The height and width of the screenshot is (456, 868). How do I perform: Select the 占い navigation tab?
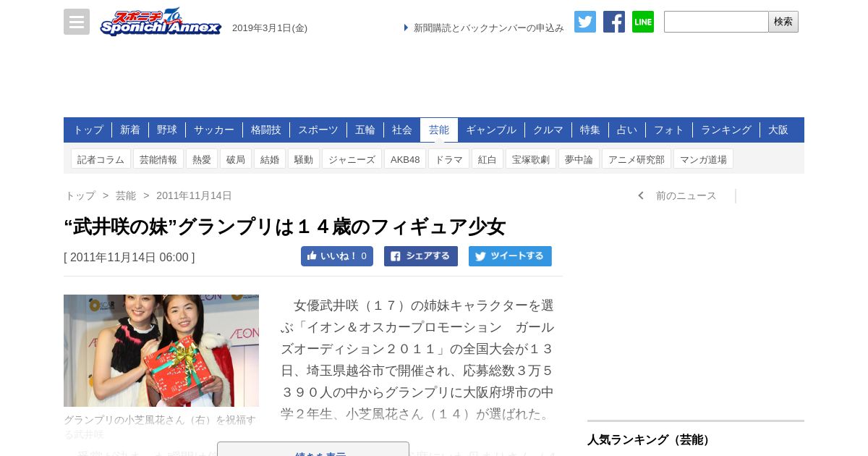coord(627,130)
